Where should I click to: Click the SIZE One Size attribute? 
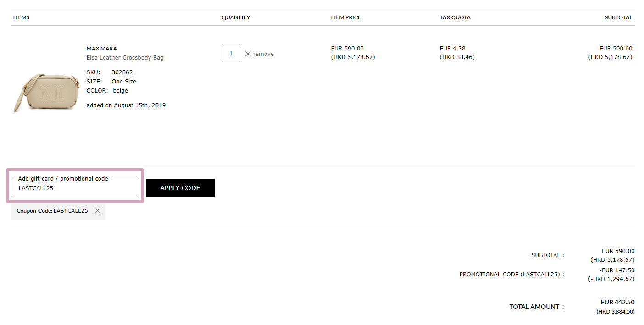tap(111, 82)
